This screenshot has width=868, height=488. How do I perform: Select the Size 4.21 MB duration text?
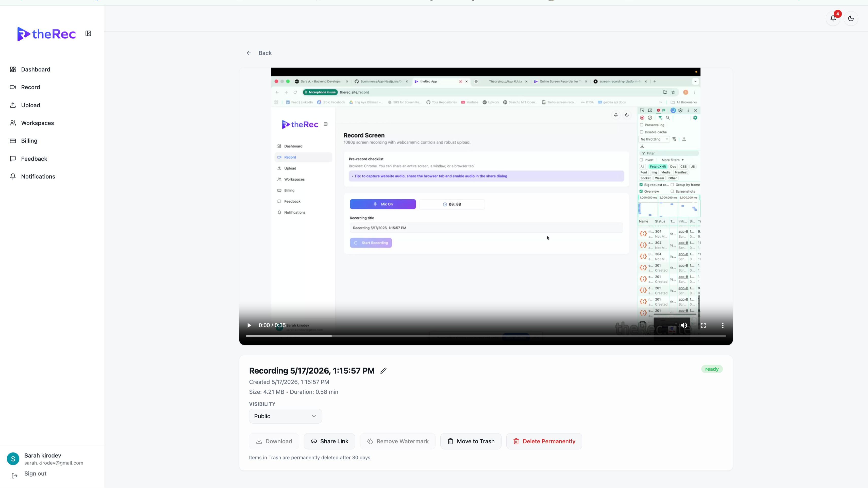293,392
